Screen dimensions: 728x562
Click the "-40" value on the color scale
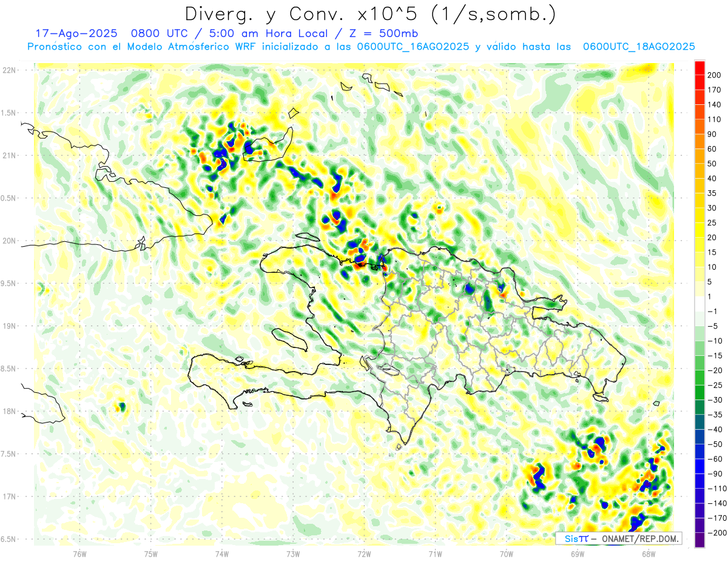(x=715, y=429)
